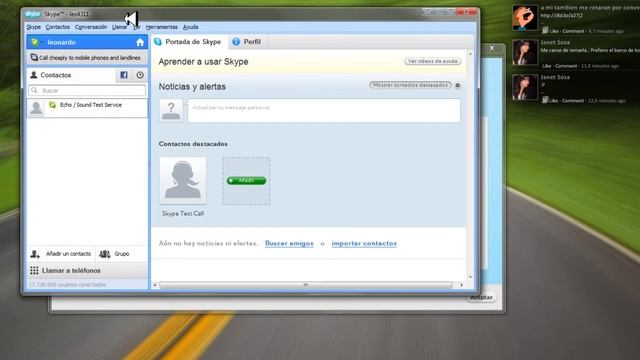Click the Grupo button
This screenshot has width=640, height=360.
click(x=115, y=254)
